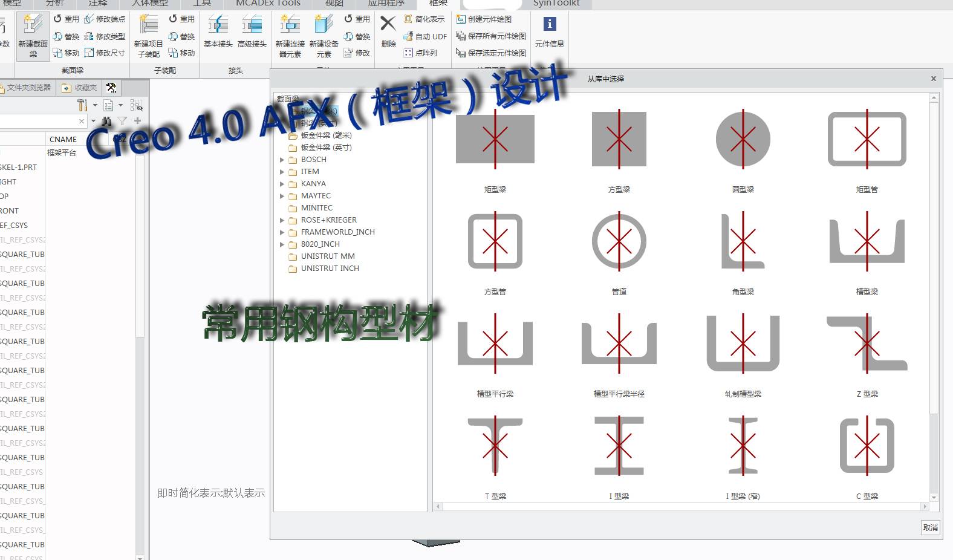
Task: Open 元件信息 info icon
Action: (549, 31)
